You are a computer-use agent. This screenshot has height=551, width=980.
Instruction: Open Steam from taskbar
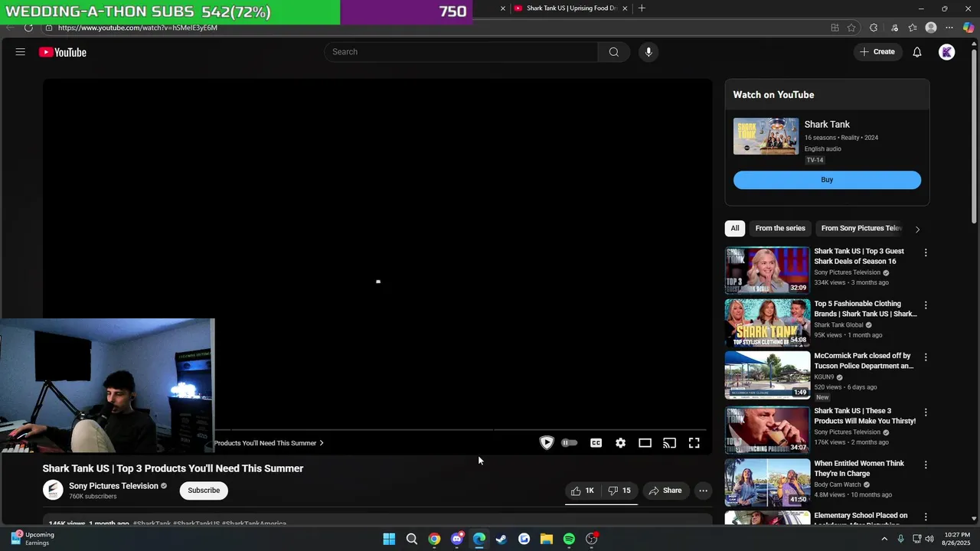coord(501,539)
